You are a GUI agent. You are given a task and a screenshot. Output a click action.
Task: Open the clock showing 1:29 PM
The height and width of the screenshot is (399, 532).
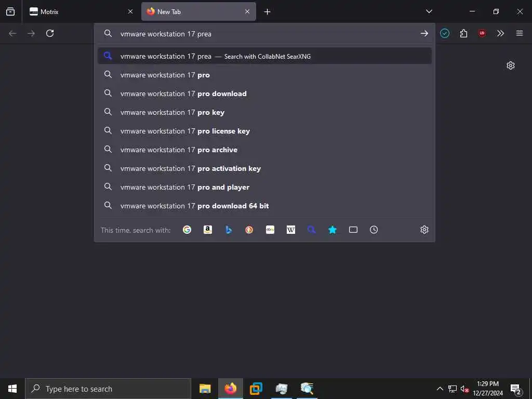pos(488,389)
